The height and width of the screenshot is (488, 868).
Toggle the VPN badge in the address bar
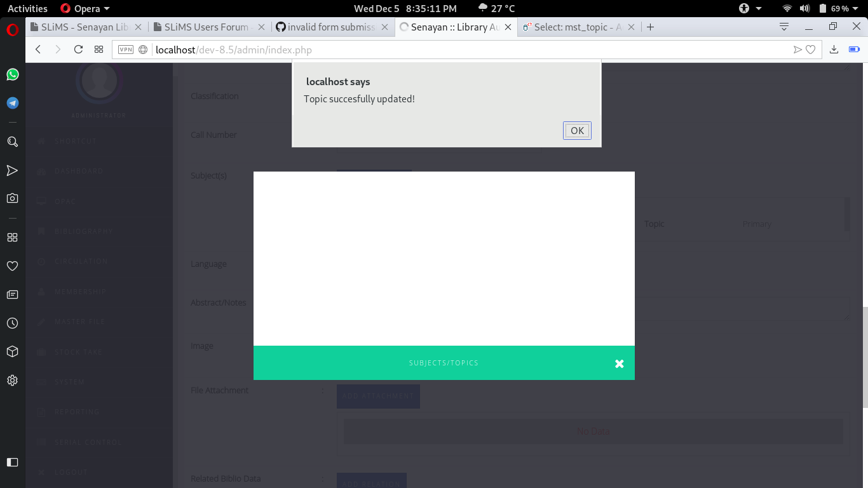[126, 49]
